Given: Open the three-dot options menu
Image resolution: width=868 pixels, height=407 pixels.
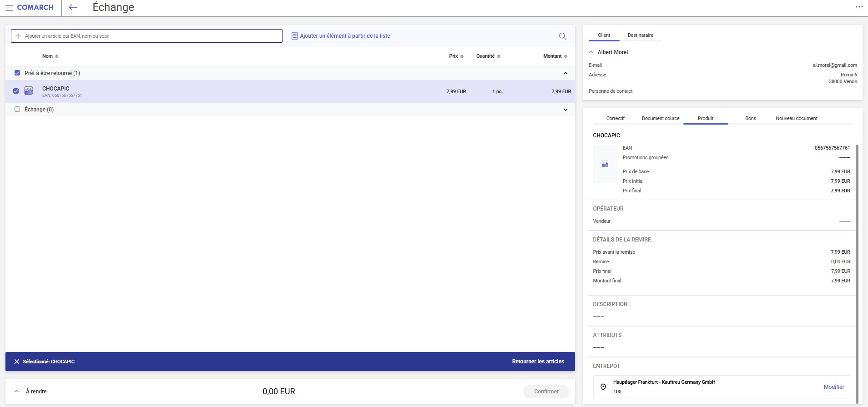Looking at the screenshot, I should point(859,7).
